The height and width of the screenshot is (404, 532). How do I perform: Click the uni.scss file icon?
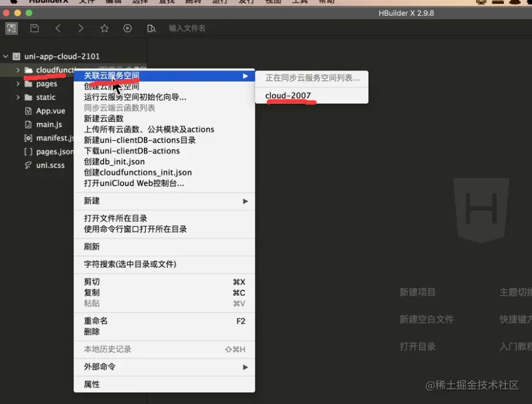[29, 165]
